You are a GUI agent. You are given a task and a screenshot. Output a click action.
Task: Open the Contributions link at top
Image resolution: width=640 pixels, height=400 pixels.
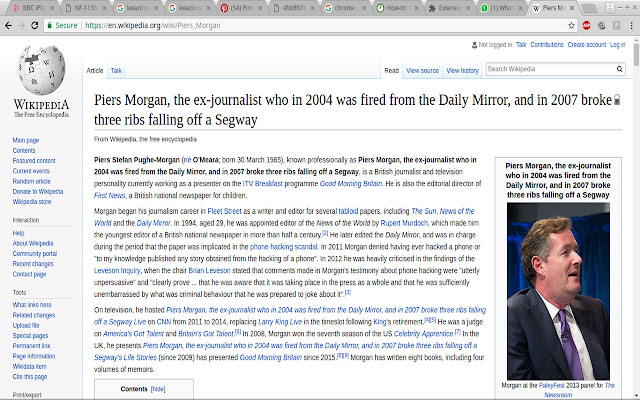[x=547, y=44]
